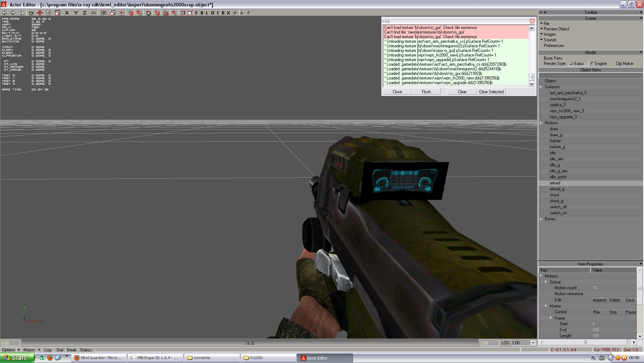The height and width of the screenshot is (363, 644).
Task: Click the red magnet icon with subscript 2
Action: (174, 13)
